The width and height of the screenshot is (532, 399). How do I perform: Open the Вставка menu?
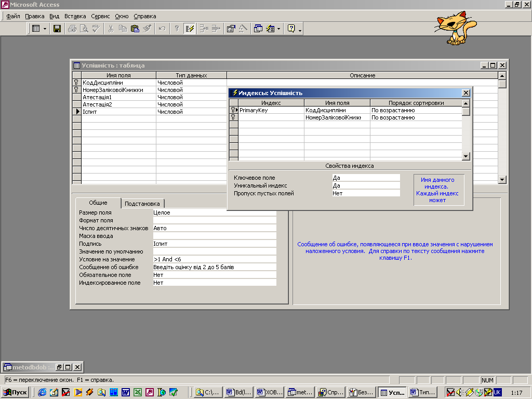(x=75, y=16)
